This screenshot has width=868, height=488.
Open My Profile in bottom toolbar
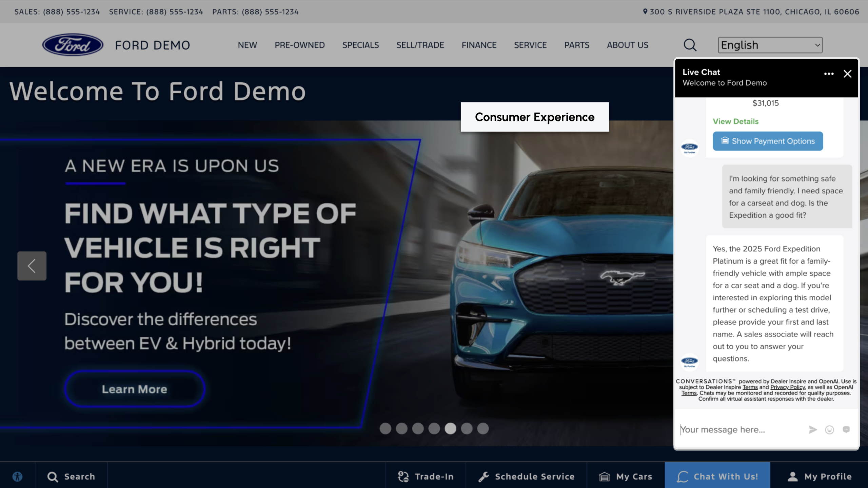819,476
